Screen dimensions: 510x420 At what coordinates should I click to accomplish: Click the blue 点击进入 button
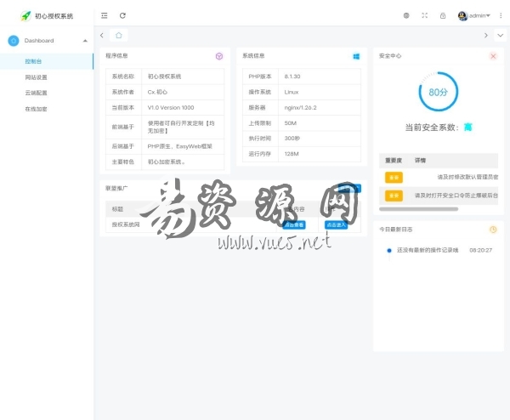[x=337, y=225]
